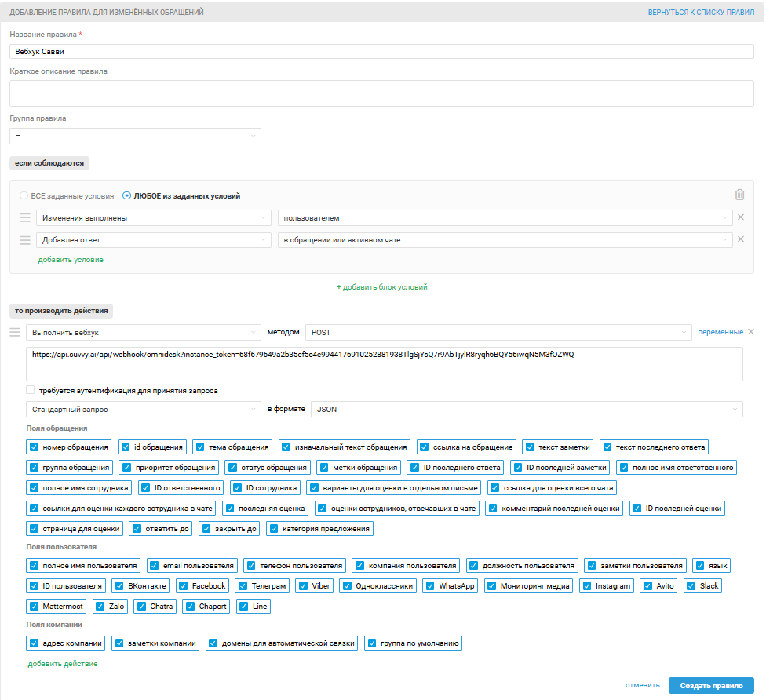Return via 'Вернуться к списку правил' link

point(700,13)
